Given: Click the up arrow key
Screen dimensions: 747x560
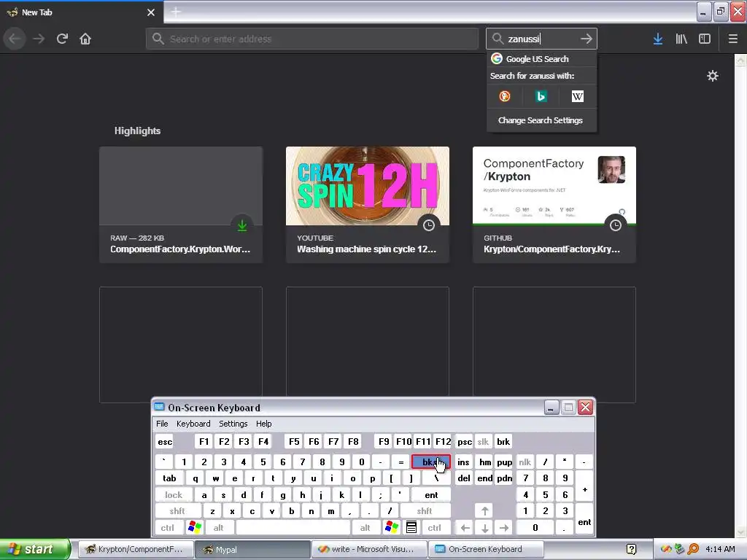Looking at the screenshot, I should coord(484,511).
